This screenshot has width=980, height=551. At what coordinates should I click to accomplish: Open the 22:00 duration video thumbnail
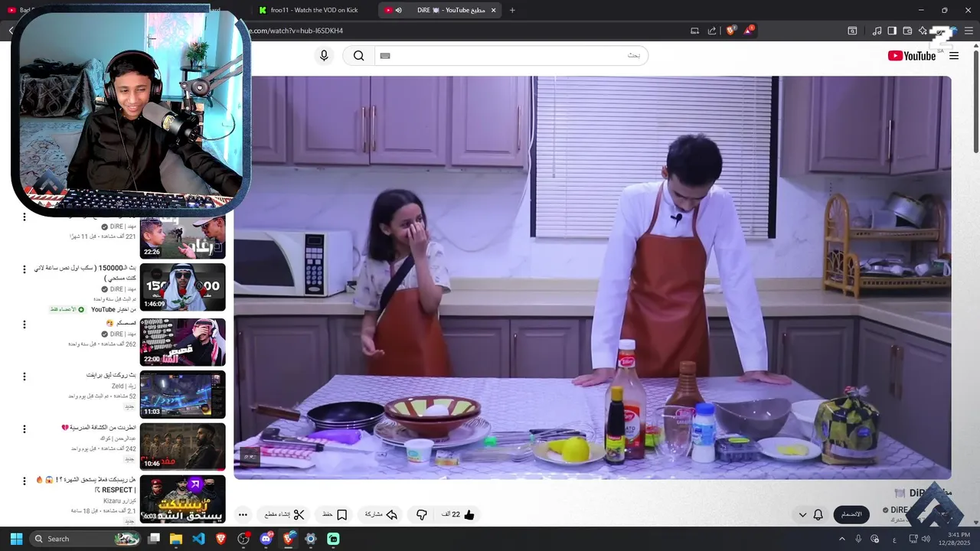(182, 342)
